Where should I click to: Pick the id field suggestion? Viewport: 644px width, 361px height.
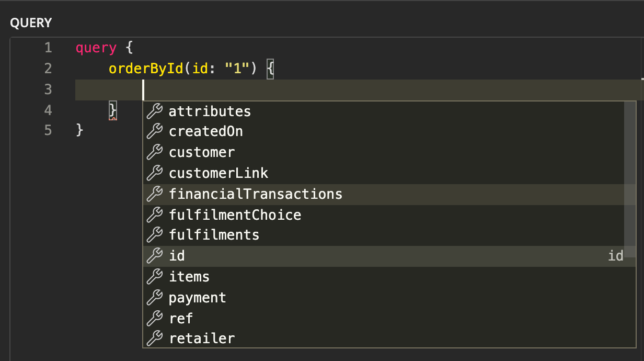177,256
